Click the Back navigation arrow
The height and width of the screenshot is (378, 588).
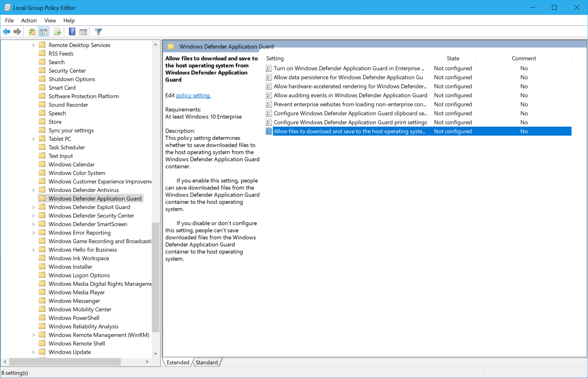[x=6, y=31]
